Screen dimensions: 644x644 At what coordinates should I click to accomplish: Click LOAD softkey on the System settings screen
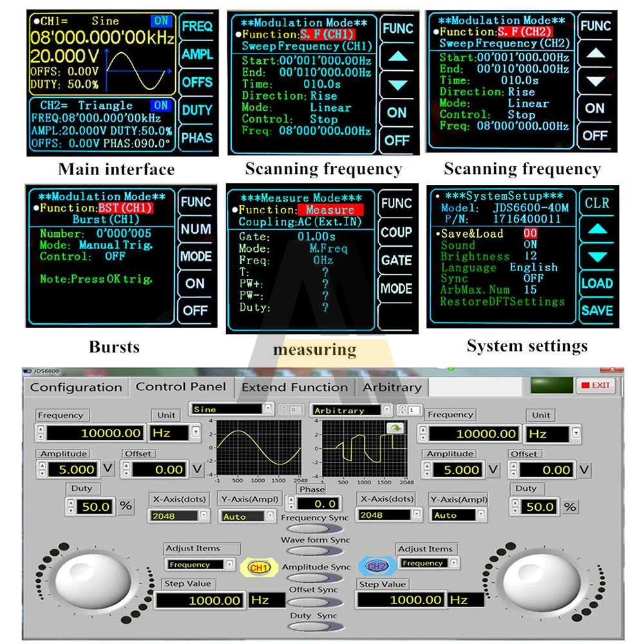[x=597, y=283]
